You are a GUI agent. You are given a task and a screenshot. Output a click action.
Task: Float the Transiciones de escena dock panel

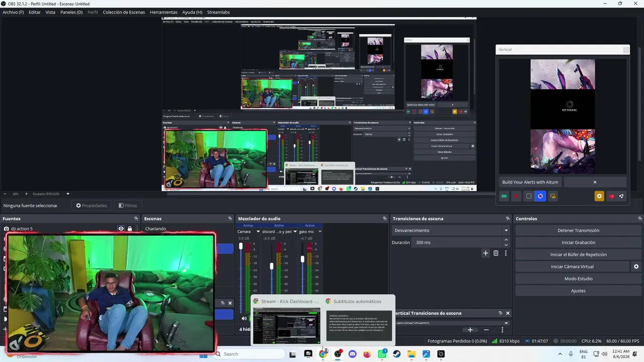(508, 219)
